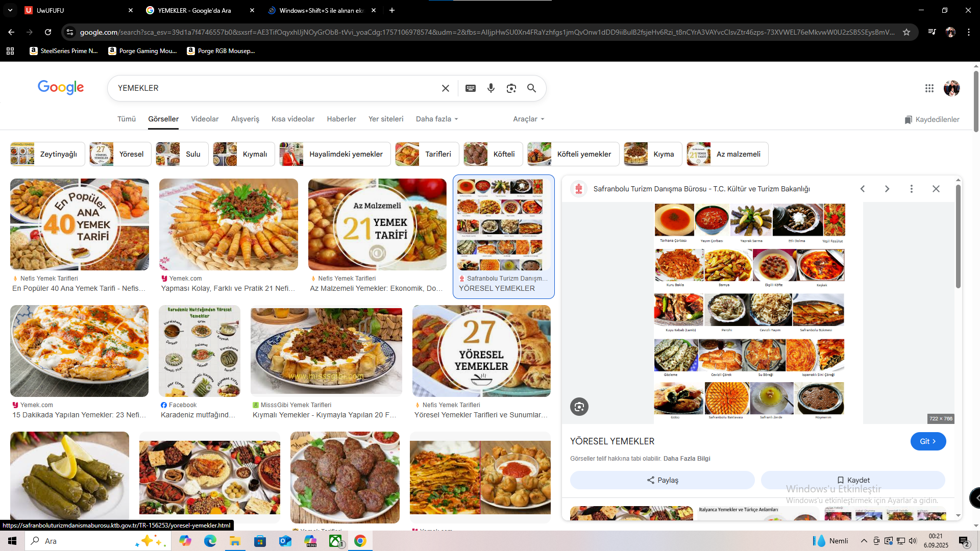
Task: Expand the Araçlar tools dropdown
Action: pyautogui.click(x=529, y=119)
